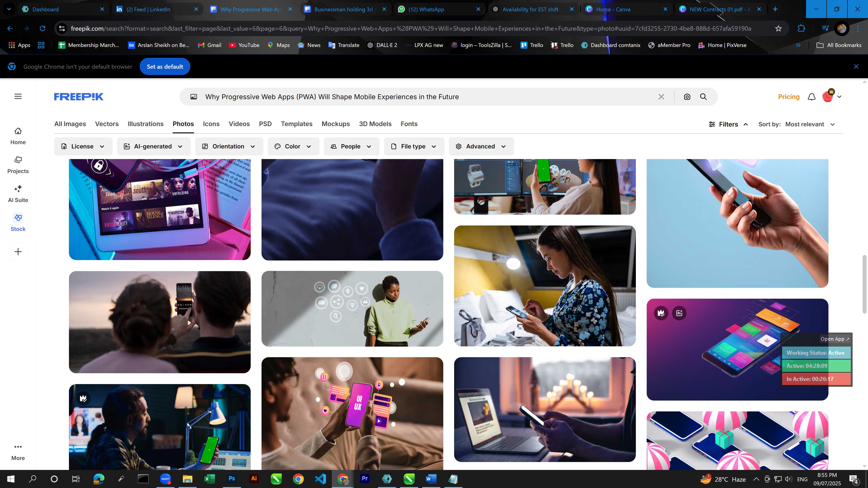The image size is (868, 488).
Task: Open the Pricing link
Action: click(x=788, y=97)
